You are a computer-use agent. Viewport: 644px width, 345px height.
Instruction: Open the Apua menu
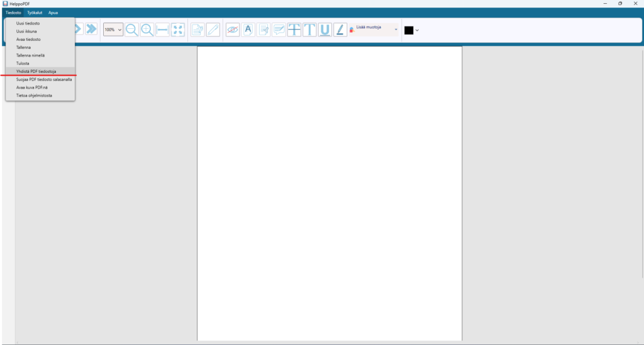[x=53, y=13]
